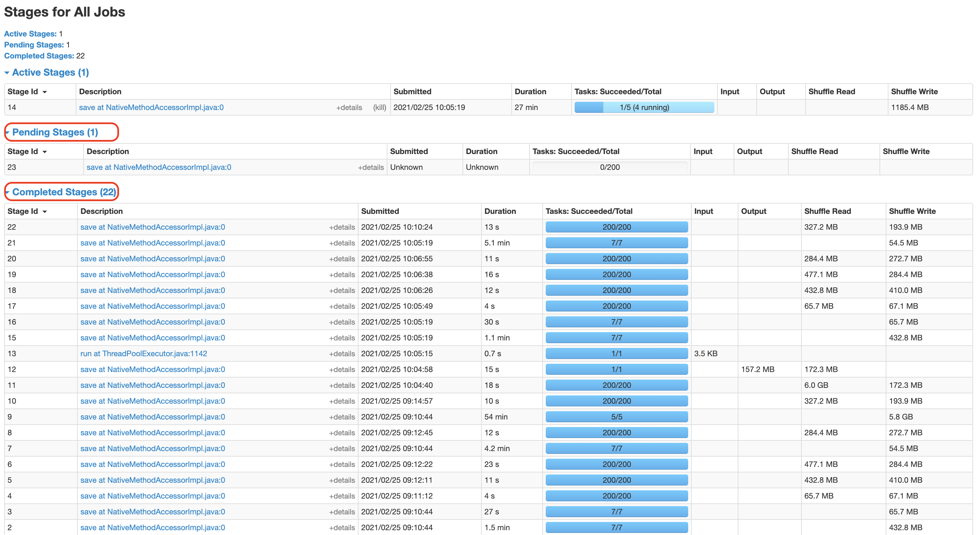This screenshot has height=535, width=980.
Task: Open pending stage 23 description link
Action: (159, 167)
